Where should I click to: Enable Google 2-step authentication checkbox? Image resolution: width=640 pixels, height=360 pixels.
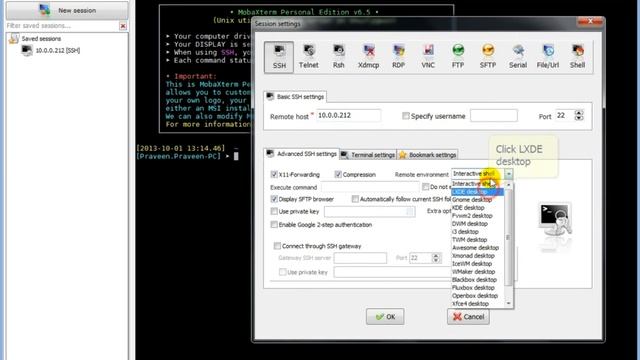[x=274, y=224]
